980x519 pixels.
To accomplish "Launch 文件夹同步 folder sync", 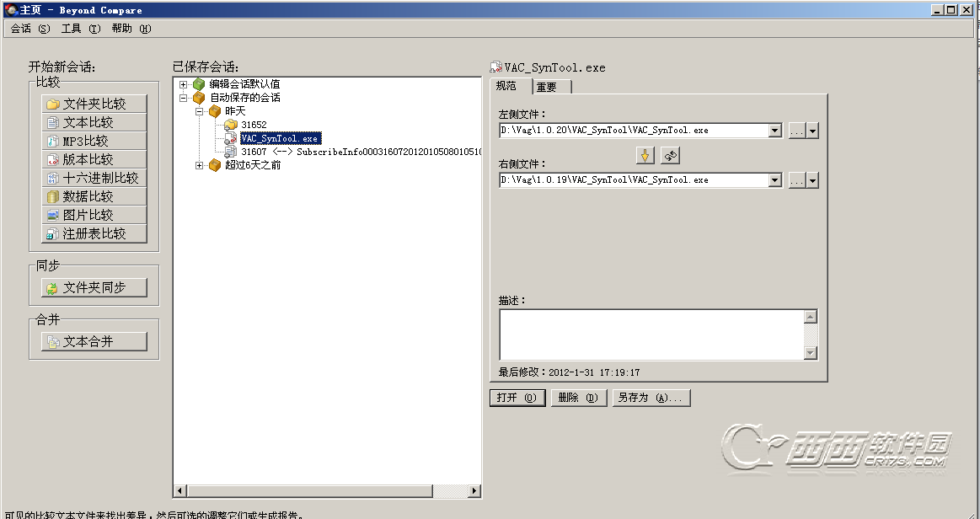I will coord(94,287).
